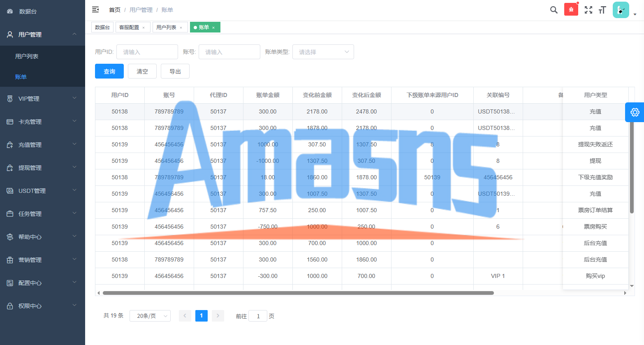Toggle the sidebar collapse hamburger icon

pyautogui.click(x=95, y=9)
